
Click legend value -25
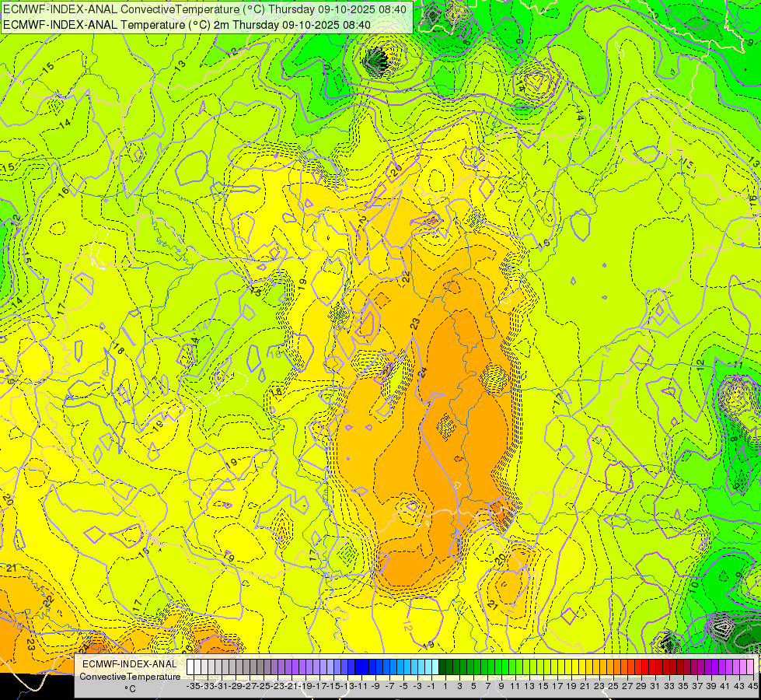pyautogui.click(x=264, y=687)
